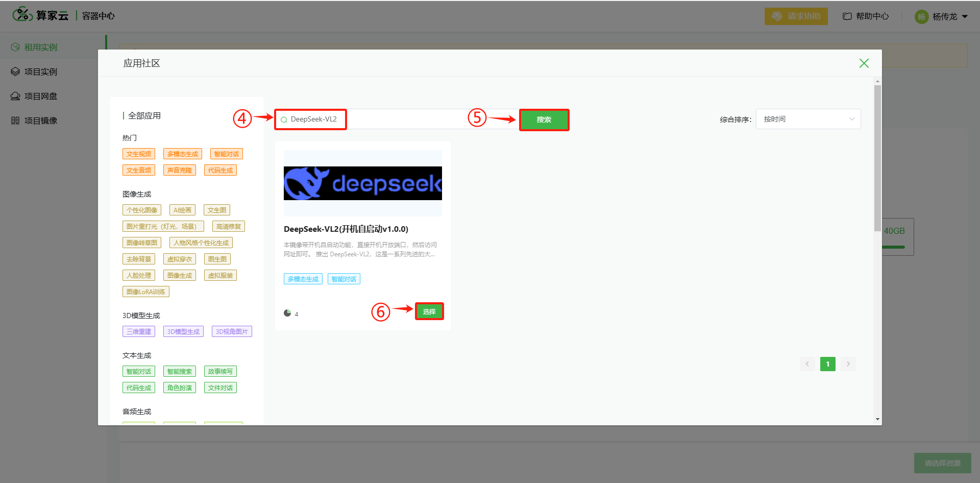Select the 图像转草图 tag

pos(142,243)
